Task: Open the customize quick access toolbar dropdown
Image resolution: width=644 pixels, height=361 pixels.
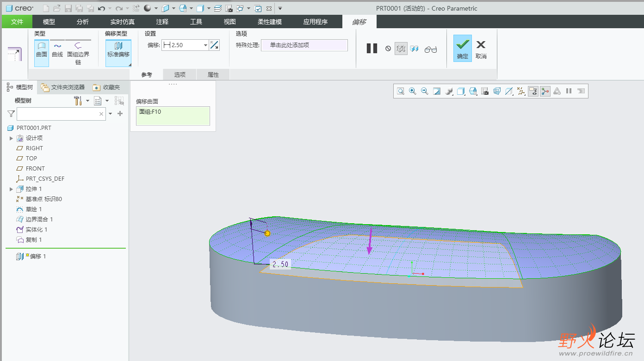Action: (x=280, y=8)
